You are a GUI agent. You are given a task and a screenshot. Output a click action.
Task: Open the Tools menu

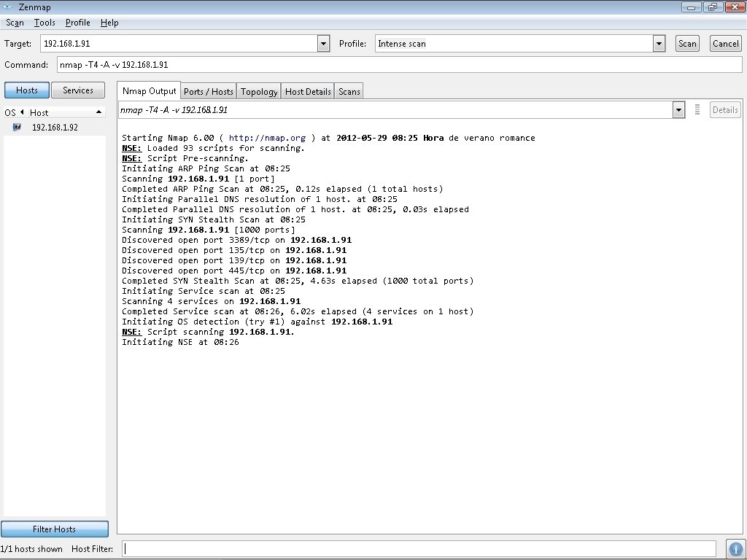[x=44, y=23]
